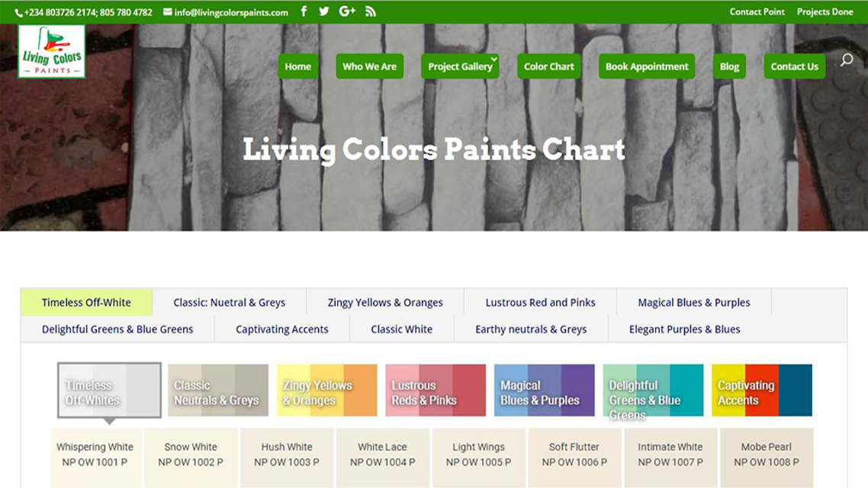Click the Living Colors Paints logo
This screenshot has width=868, height=488.
tap(51, 51)
